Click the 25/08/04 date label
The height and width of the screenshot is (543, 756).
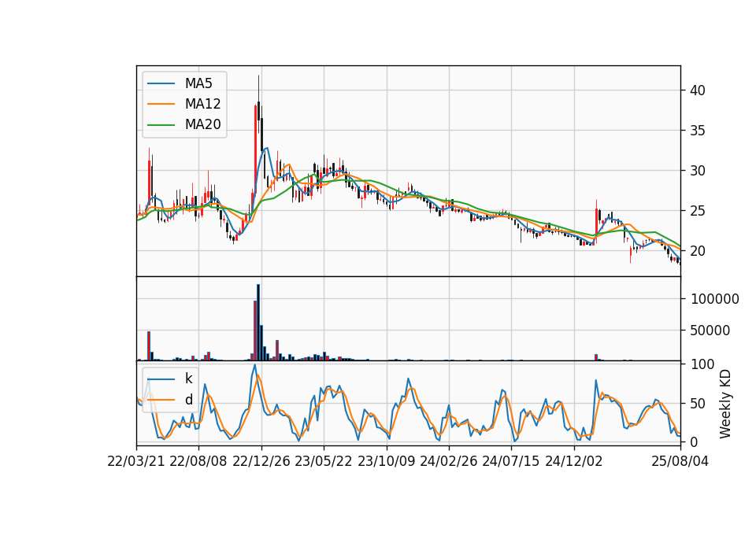680,461
